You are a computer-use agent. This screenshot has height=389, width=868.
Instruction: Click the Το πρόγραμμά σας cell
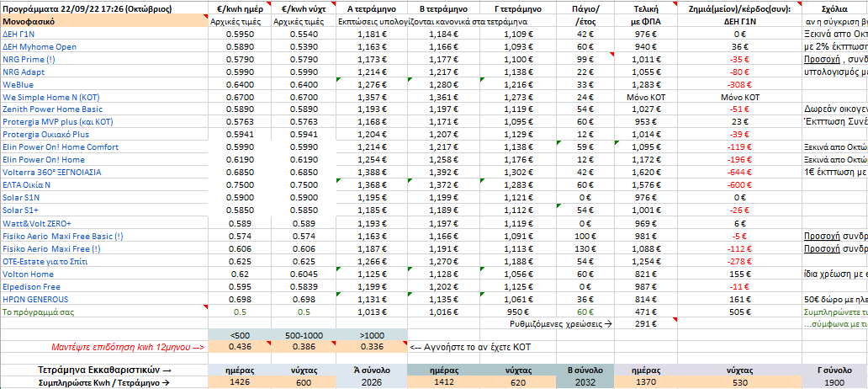click(104, 312)
